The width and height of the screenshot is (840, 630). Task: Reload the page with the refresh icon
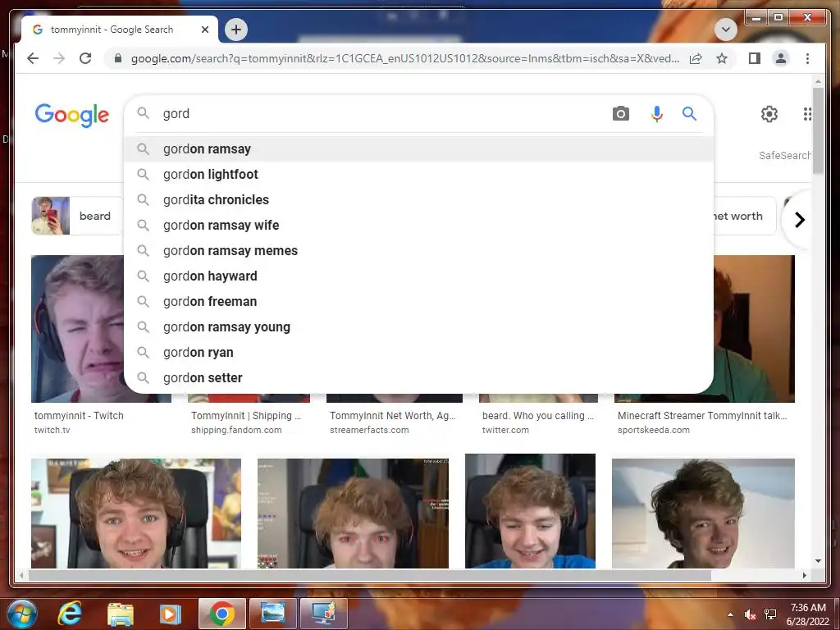pyautogui.click(x=85, y=58)
